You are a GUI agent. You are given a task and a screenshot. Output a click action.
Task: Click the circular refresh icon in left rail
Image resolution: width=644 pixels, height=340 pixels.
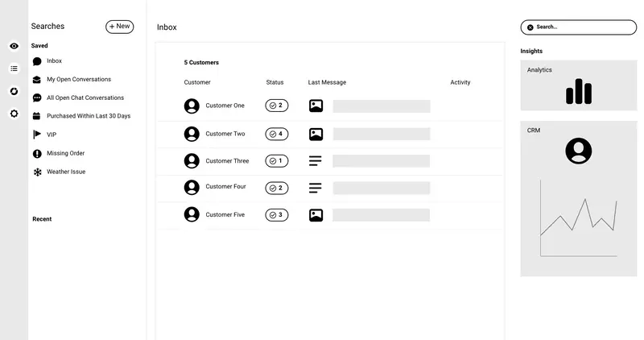coord(14,91)
